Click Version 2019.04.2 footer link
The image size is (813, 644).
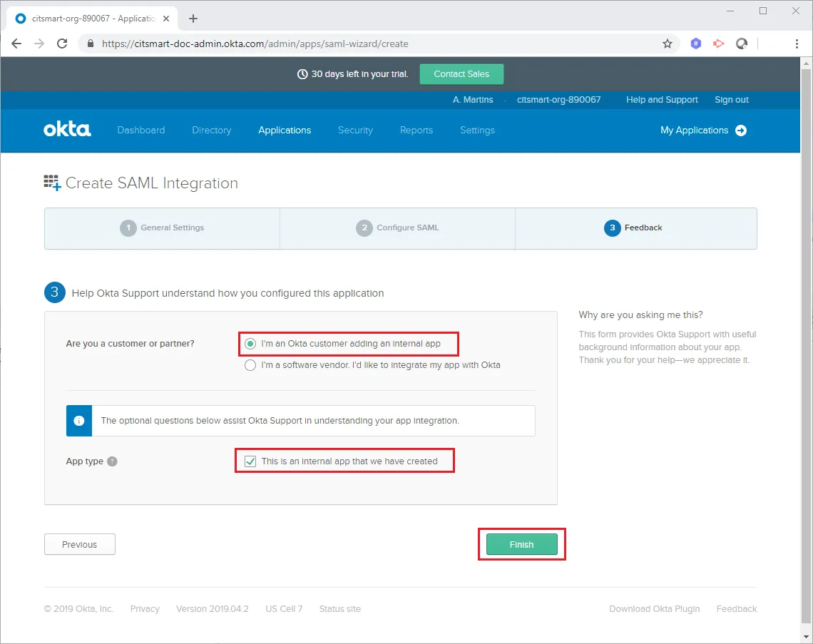pyautogui.click(x=212, y=609)
